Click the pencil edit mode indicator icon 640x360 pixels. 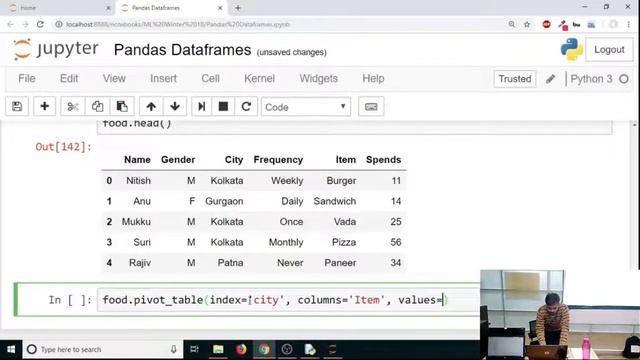tap(550, 79)
